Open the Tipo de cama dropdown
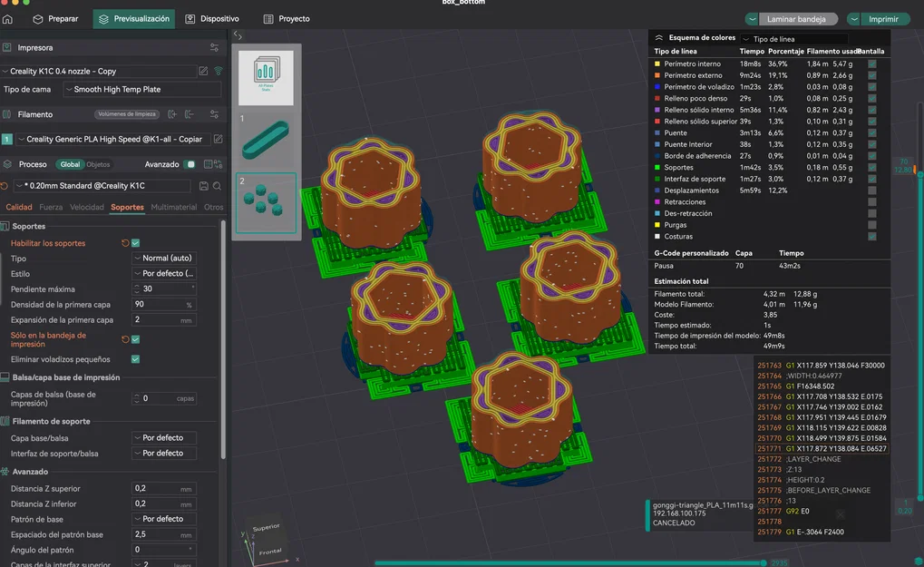Image resolution: width=924 pixels, height=567 pixels. (x=142, y=90)
